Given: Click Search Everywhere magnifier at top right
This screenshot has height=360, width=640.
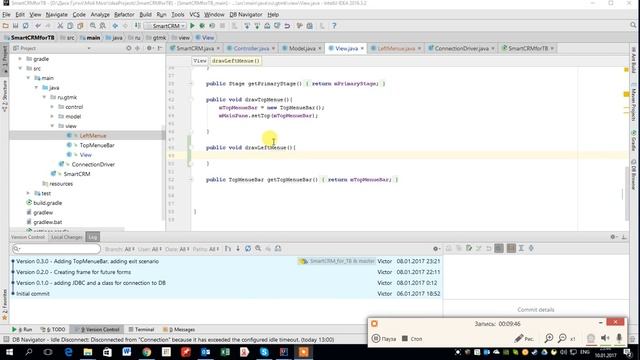Looking at the screenshot, I should (633, 26).
